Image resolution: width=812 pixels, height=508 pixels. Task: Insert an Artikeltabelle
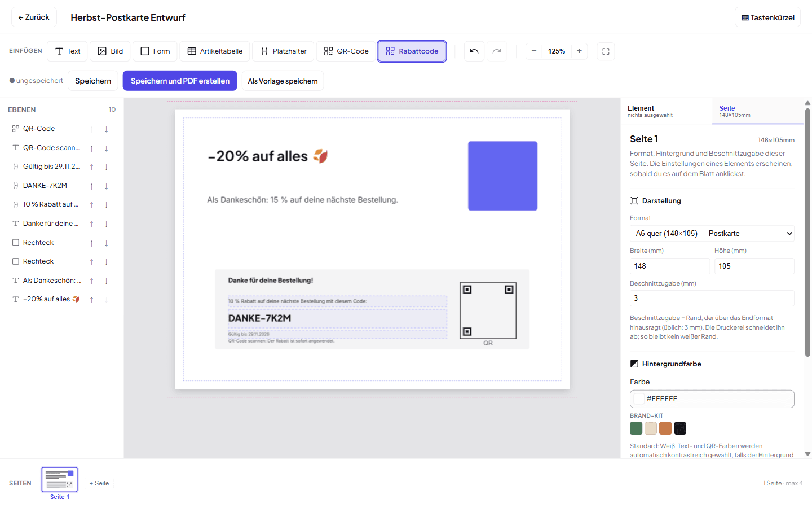[215, 51]
